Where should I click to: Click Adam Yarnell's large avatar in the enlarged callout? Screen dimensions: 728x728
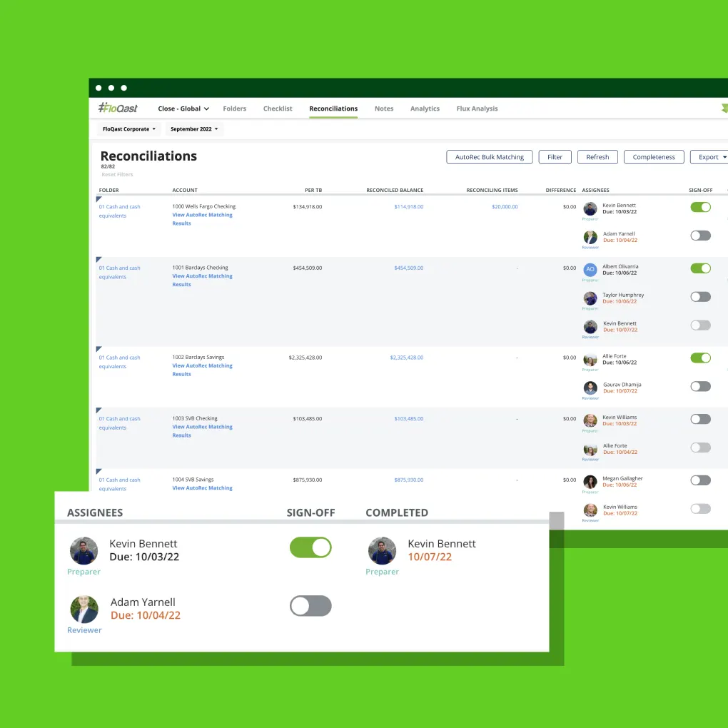pyautogui.click(x=84, y=609)
